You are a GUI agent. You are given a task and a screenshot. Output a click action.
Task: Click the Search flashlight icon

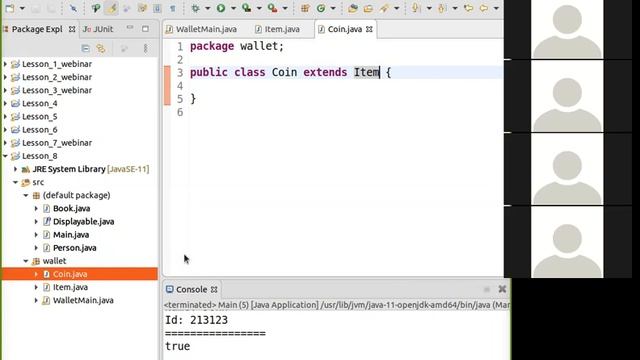tap(384, 8)
